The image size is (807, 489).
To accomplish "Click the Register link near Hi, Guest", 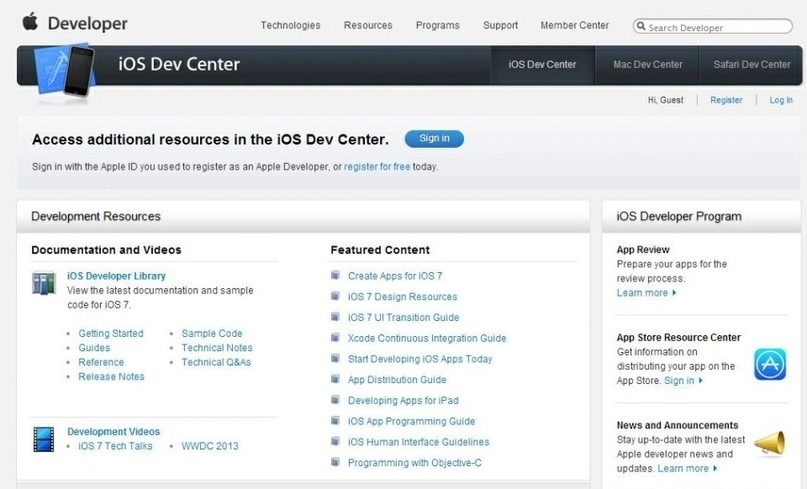I will [x=726, y=100].
